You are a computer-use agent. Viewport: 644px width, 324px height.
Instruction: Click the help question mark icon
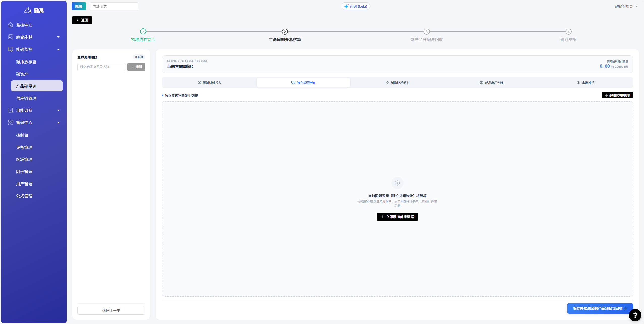tap(635, 315)
